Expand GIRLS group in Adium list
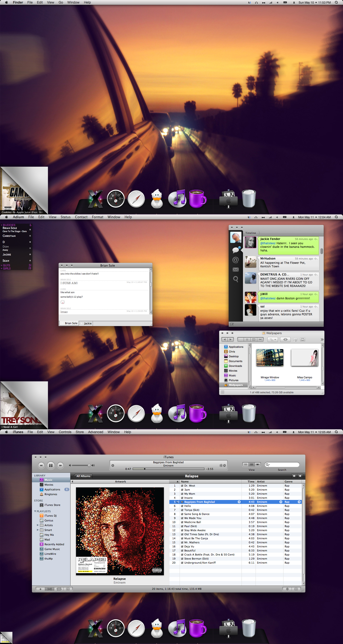Viewport: 343px width, 644px height. (x=1, y=269)
